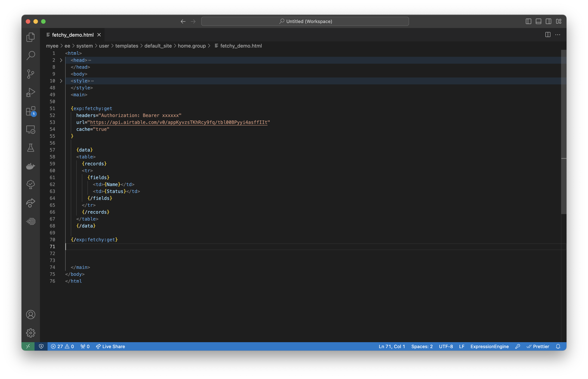Click the remote window indicator
This screenshot has height=379, width=588.
(x=28, y=347)
